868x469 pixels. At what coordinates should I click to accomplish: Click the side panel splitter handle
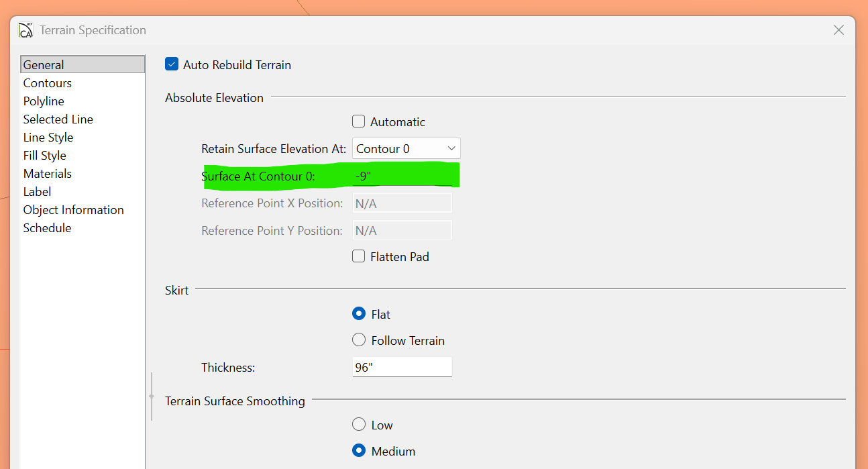tap(152, 396)
